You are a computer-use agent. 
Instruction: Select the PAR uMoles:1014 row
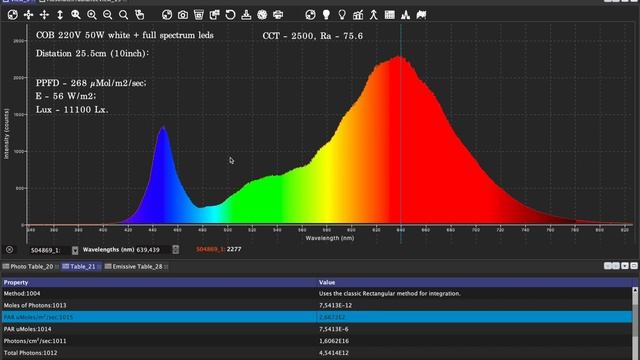pyautogui.click(x=317, y=329)
